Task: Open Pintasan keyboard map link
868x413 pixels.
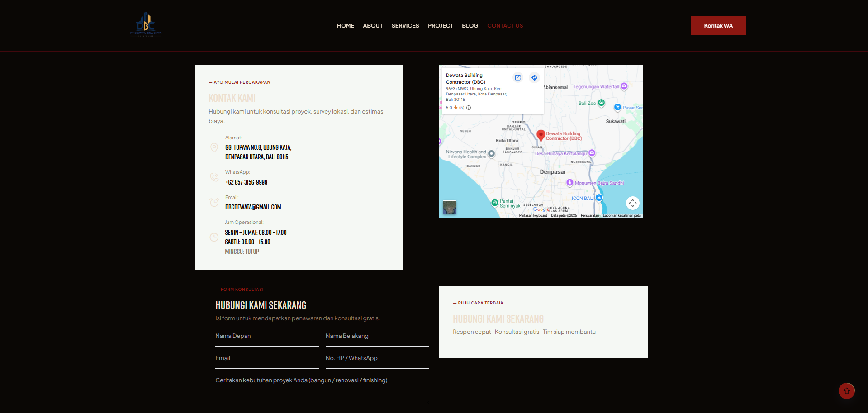Action: coord(533,215)
